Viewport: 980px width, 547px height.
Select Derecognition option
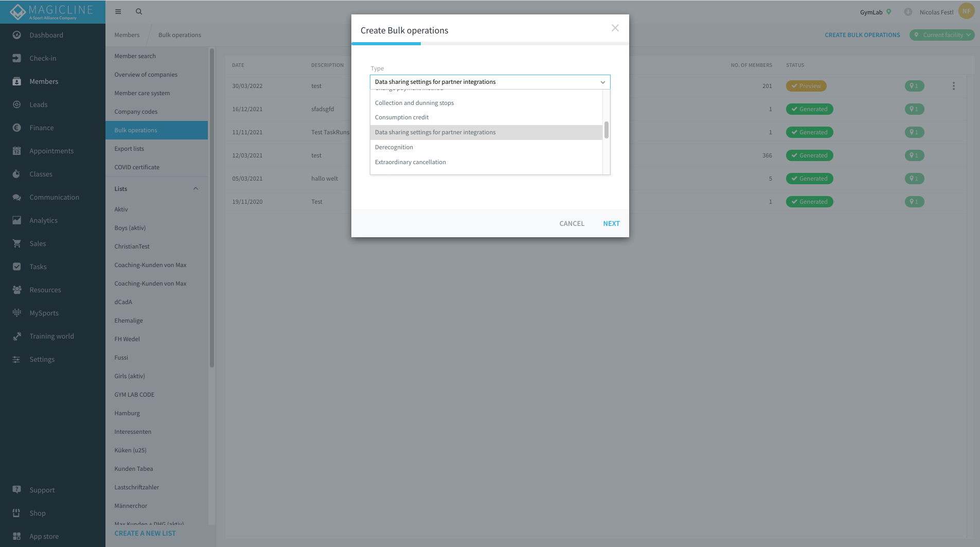tap(486, 147)
